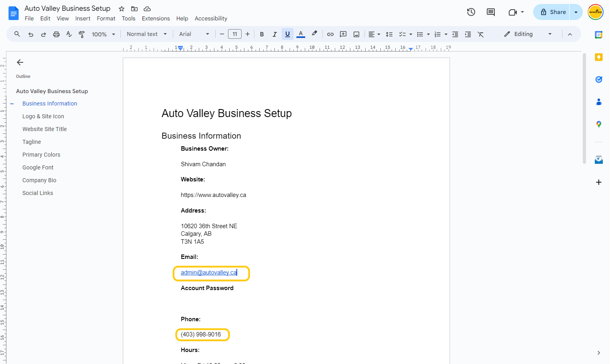
Task: Undo the last action
Action: click(x=31, y=34)
